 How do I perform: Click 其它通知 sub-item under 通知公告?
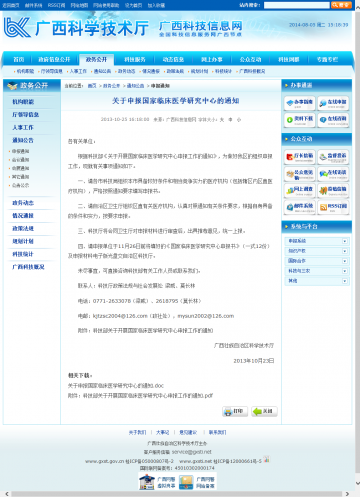(21, 177)
